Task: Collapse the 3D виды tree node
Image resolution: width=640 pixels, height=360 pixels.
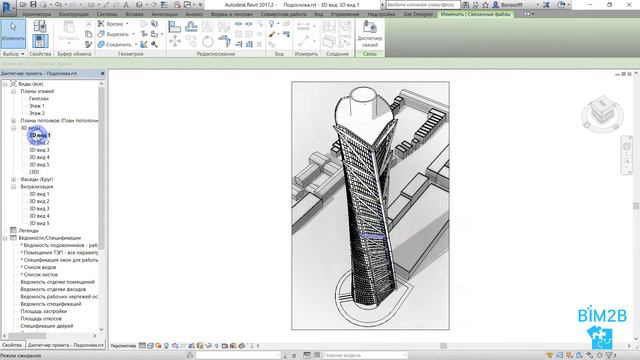Action: tap(13, 128)
